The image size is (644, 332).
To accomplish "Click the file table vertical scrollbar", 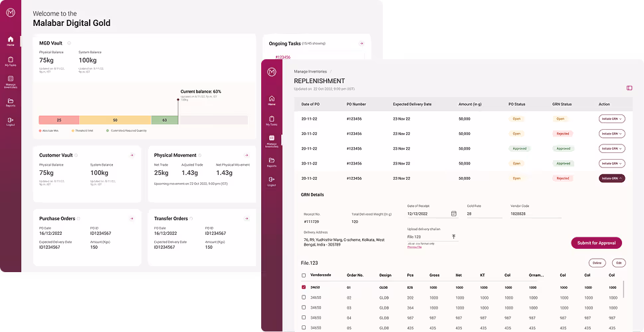I will tap(624, 289).
